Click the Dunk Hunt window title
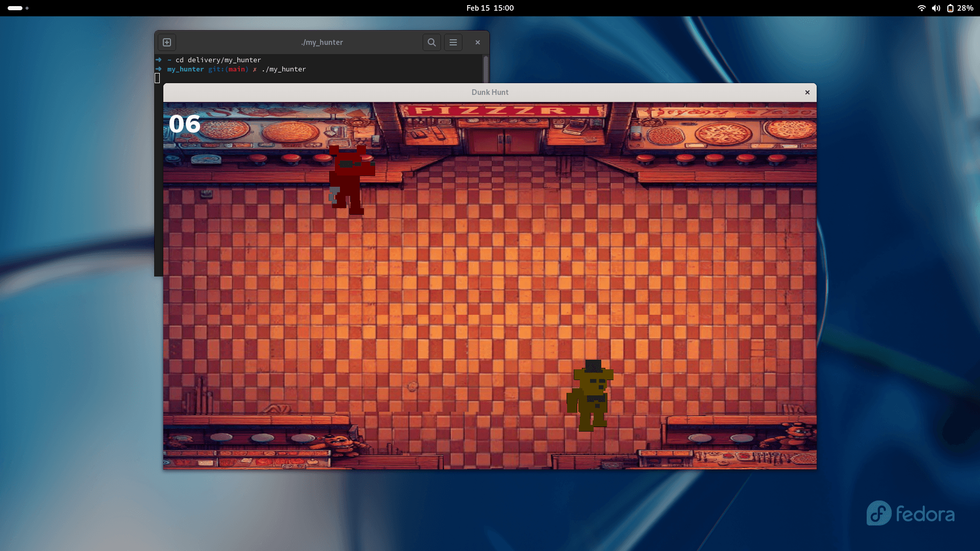Image resolution: width=980 pixels, height=551 pixels. (490, 92)
